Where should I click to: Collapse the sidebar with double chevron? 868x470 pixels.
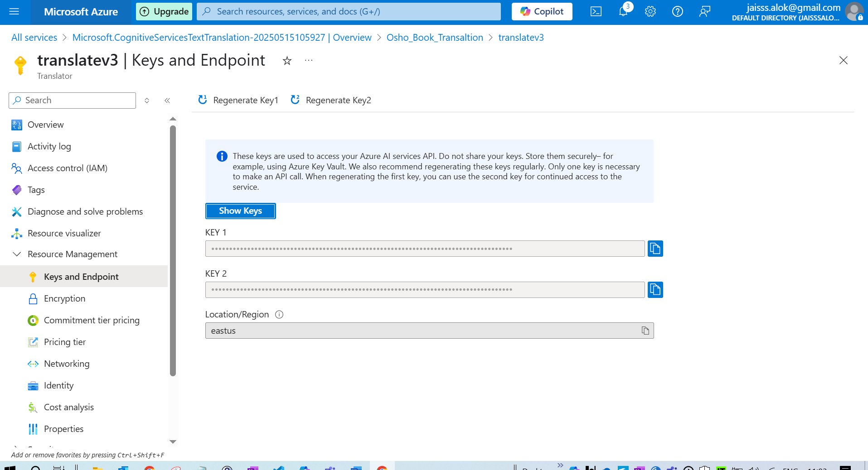tap(167, 101)
